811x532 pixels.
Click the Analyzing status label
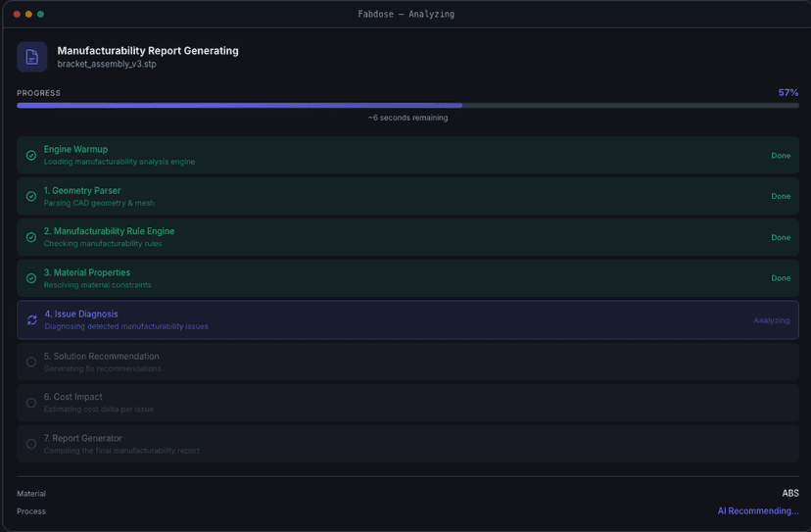point(771,320)
